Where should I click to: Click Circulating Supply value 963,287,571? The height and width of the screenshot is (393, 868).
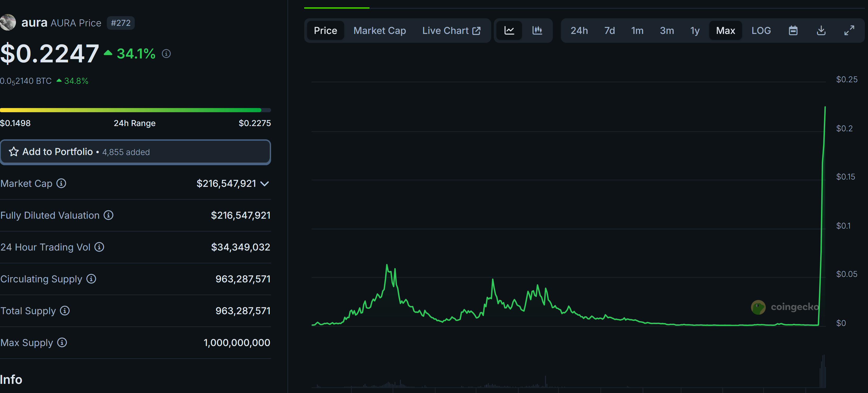click(x=243, y=279)
